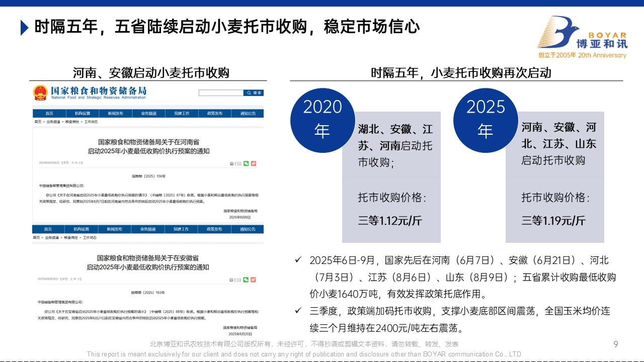Screen dimensions: 644x362
Task: Click the blue arrow bullet beside the slide title
Action: pyautogui.click(x=24, y=27)
